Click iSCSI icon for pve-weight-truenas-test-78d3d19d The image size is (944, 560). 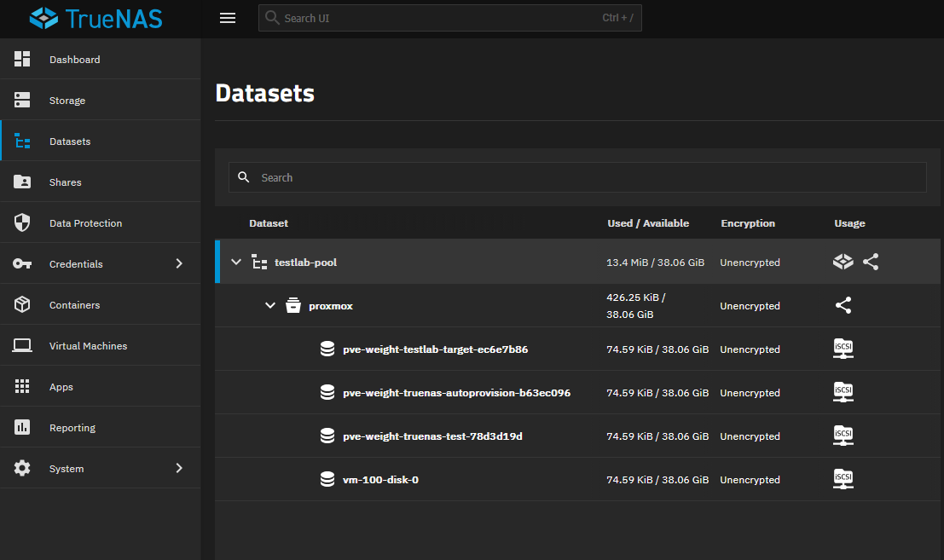843,436
